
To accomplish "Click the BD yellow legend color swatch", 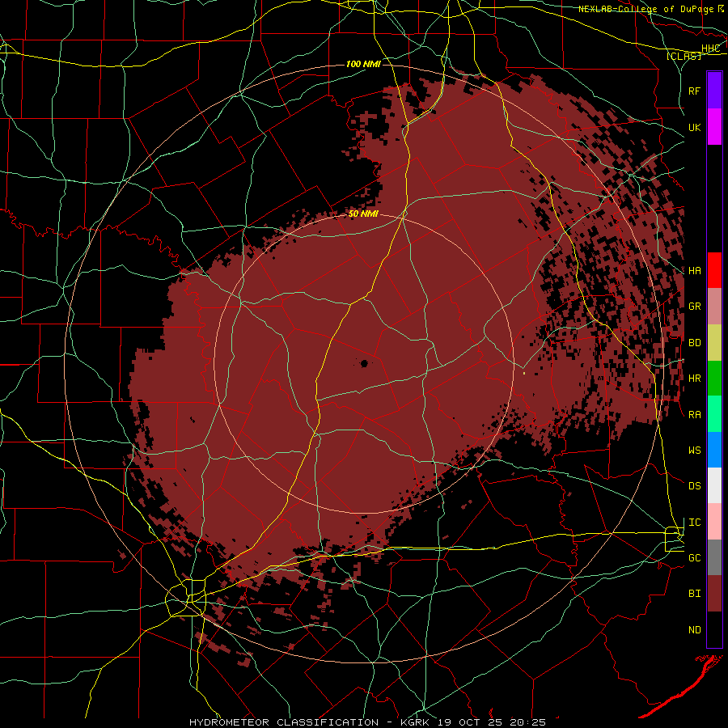I will tap(714, 343).
